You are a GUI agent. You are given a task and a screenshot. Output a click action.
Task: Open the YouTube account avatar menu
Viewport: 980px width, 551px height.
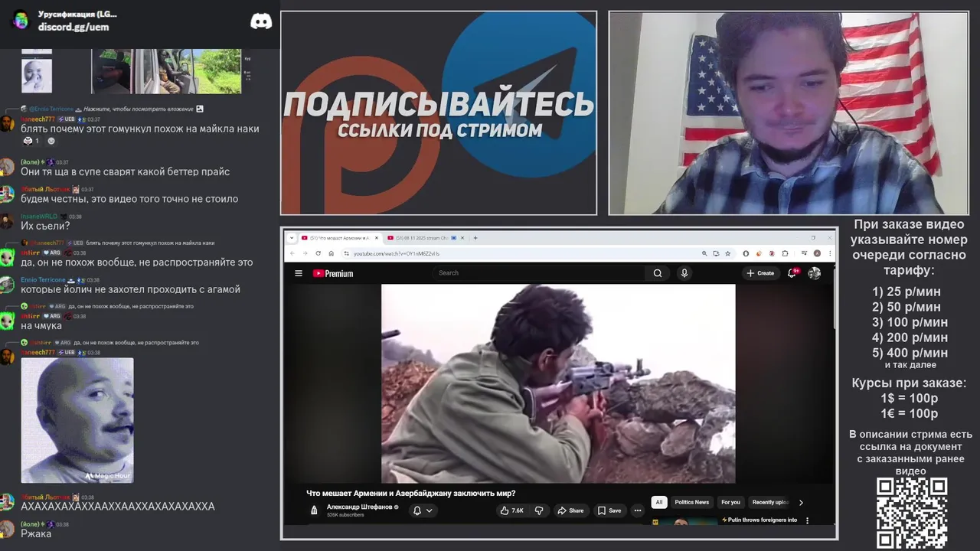[x=814, y=273]
